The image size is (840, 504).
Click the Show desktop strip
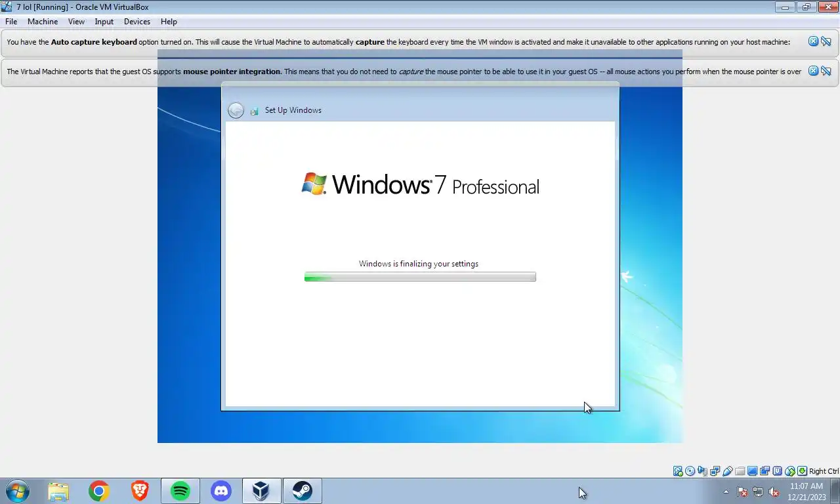pyautogui.click(x=835, y=491)
